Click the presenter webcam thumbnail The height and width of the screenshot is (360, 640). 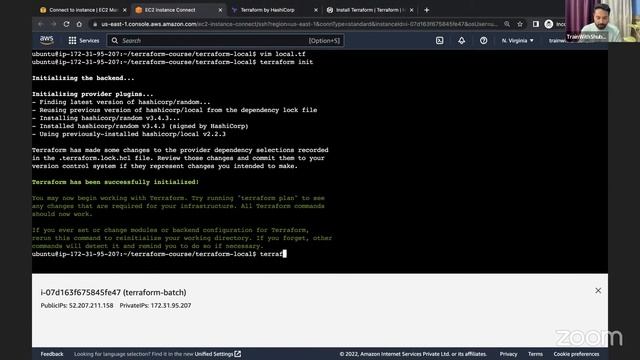point(602,20)
